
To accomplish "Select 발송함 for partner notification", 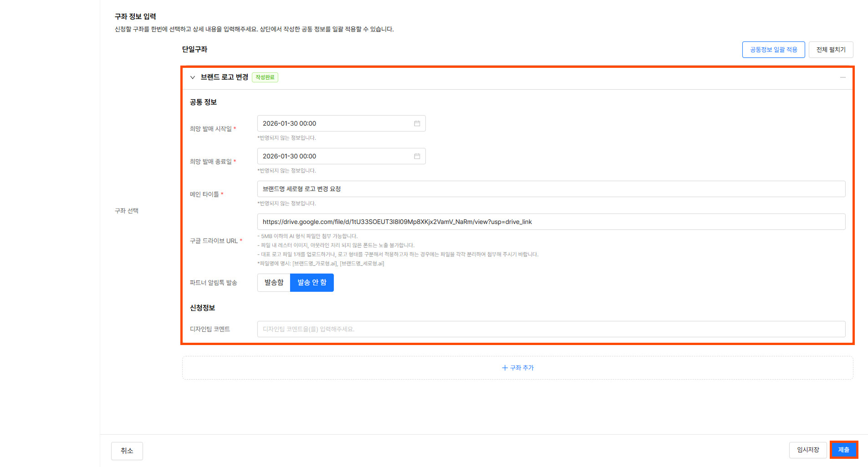I will tap(274, 283).
